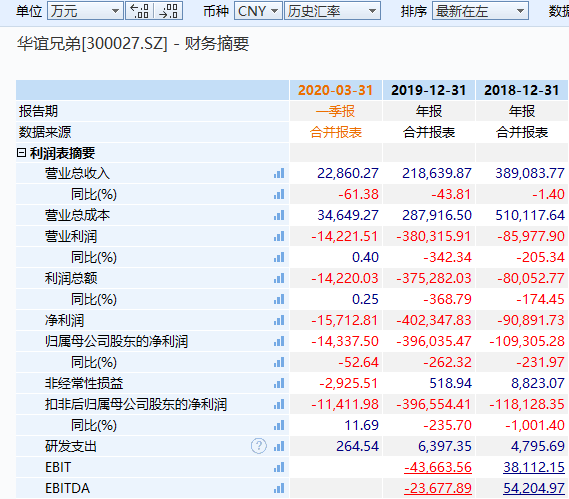Select the 研发支出 row label
The height and width of the screenshot is (499, 569).
click(x=71, y=446)
